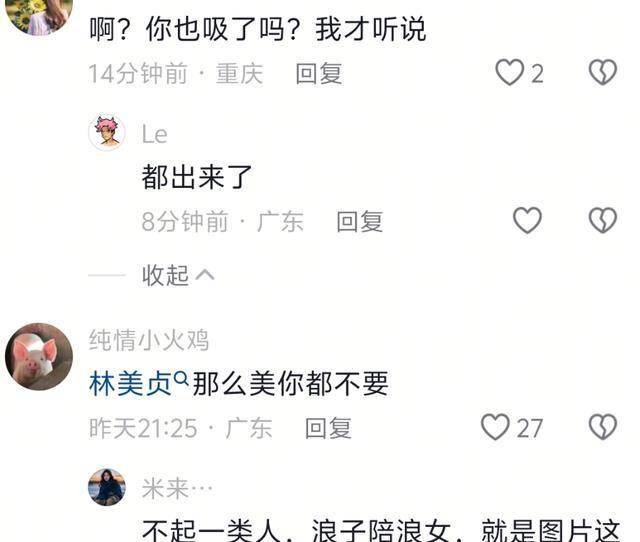
Task: Reply to the 昨天21:25 Guangdong comment
Action: pos(328,428)
